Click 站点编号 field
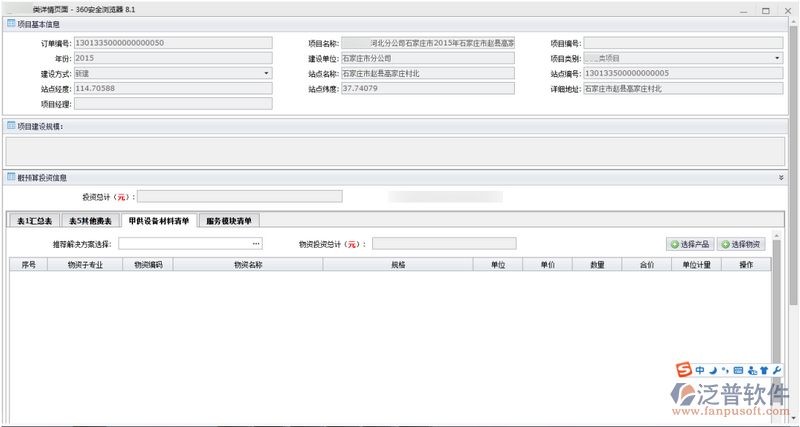This screenshot has height=427, width=800. (683, 73)
